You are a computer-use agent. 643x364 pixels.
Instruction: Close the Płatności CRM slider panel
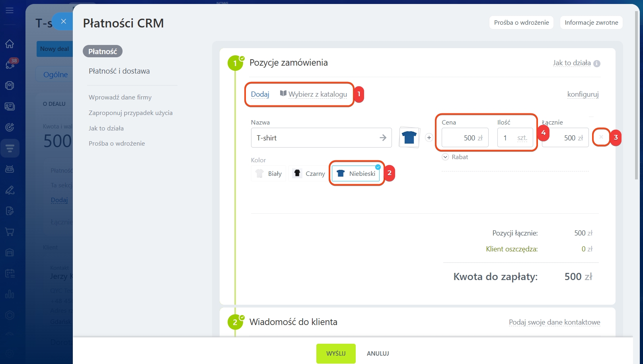[x=63, y=21]
